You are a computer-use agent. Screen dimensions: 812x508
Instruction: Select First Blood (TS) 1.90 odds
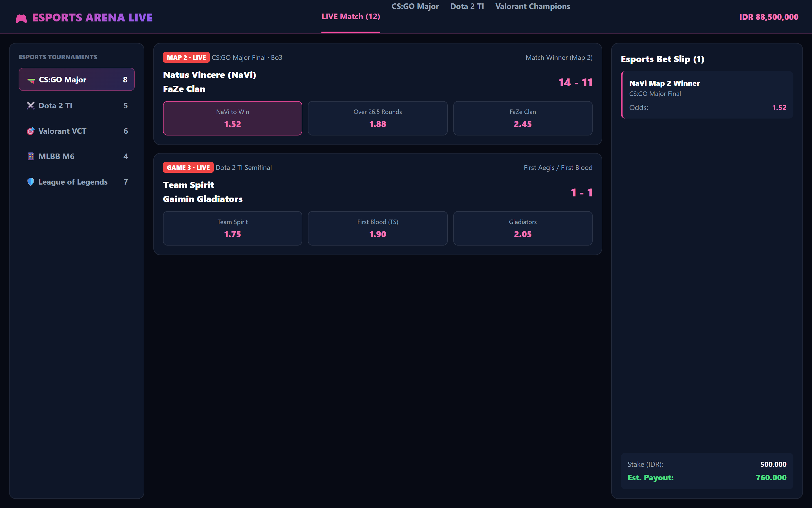(x=378, y=229)
